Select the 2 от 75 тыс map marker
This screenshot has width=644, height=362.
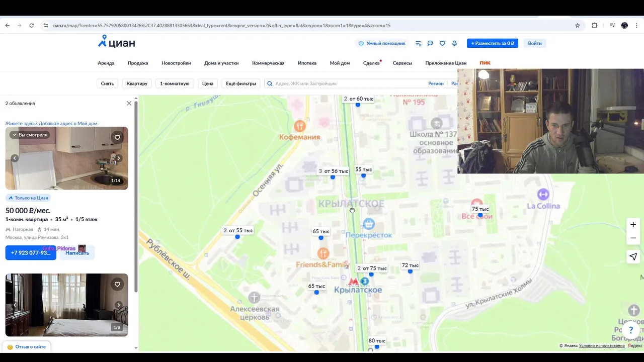point(372,268)
